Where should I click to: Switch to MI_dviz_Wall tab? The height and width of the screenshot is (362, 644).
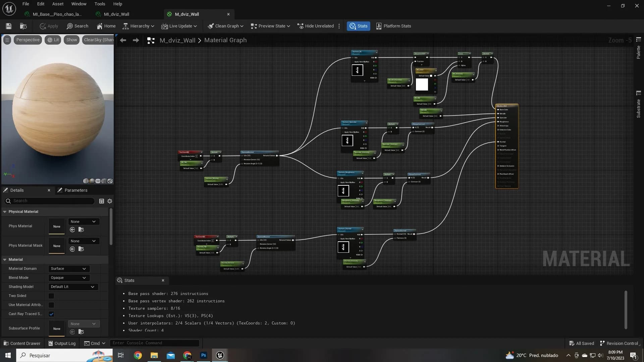[116, 14]
